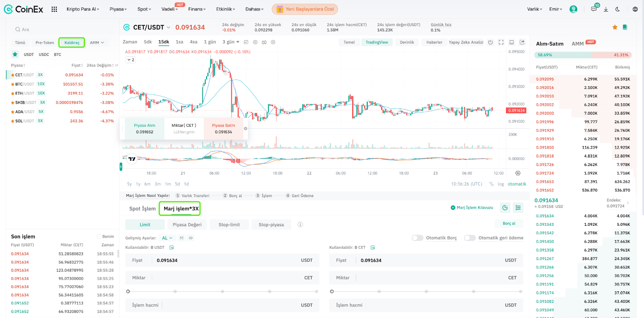Select the Pre-Token tab

point(45,43)
